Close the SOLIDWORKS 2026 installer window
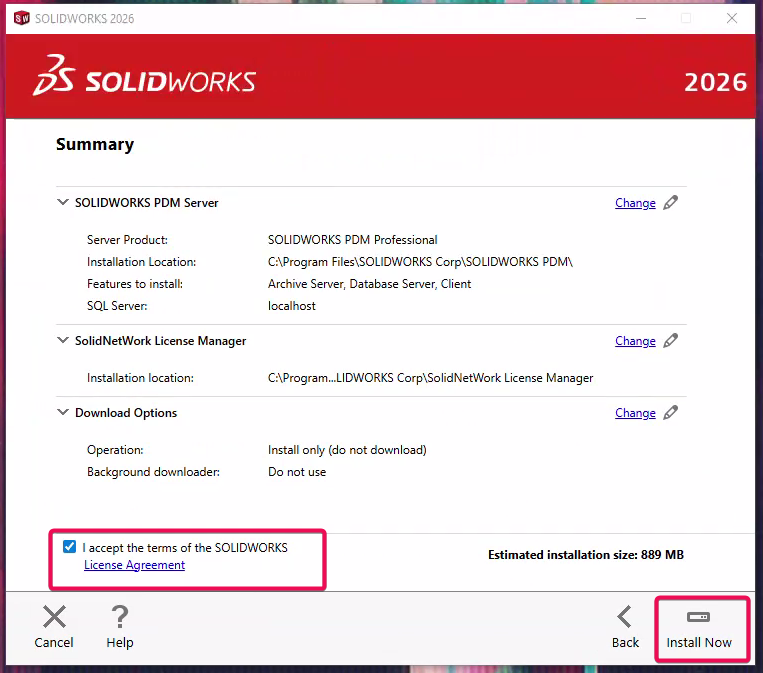Image resolution: width=763 pixels, height=673 pixels. click(x=732, y=18)
